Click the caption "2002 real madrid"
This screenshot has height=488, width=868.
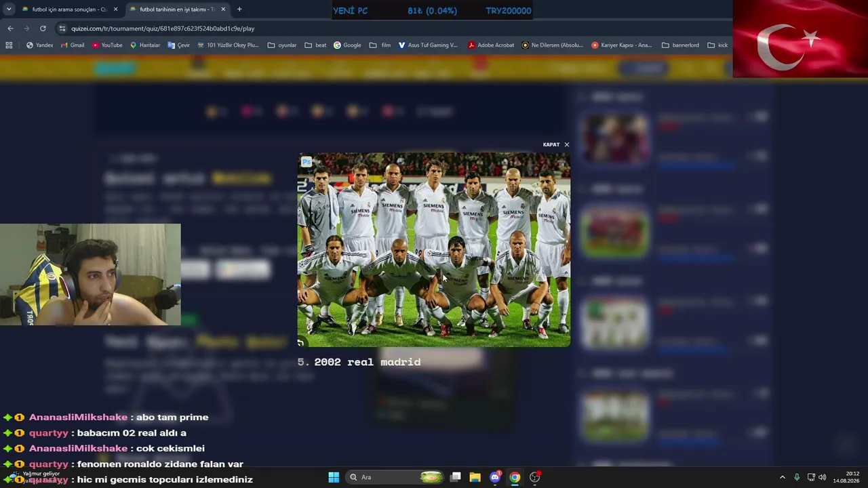coord(368,362)
